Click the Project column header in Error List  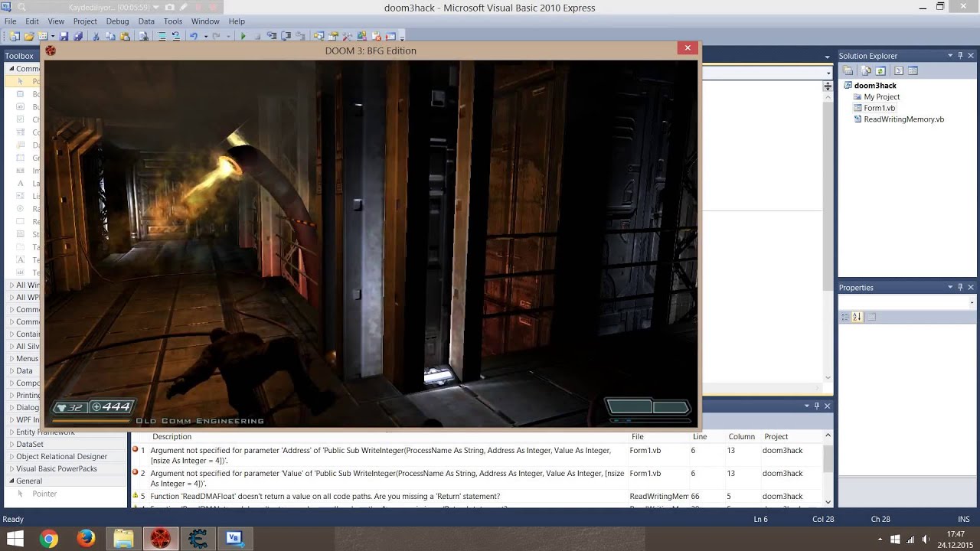click(776, 436)
